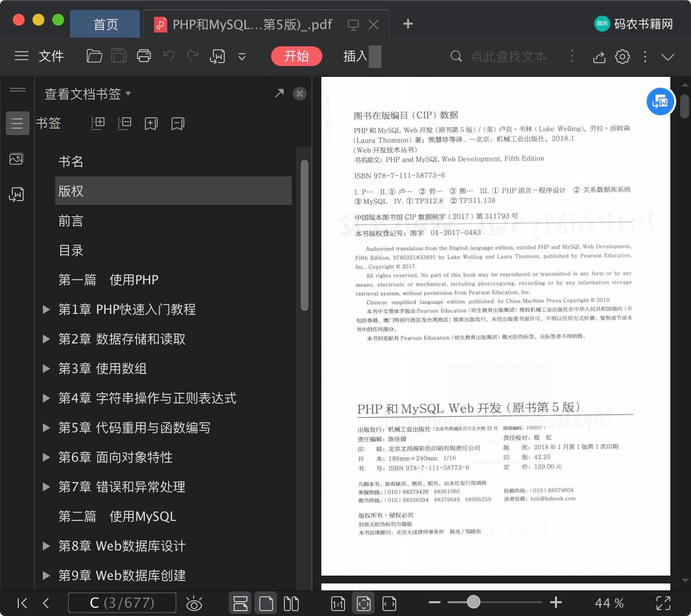The width and height of the screenshot is (691, 616).
Task: Click the save disk icon
Action: [119, 56]
